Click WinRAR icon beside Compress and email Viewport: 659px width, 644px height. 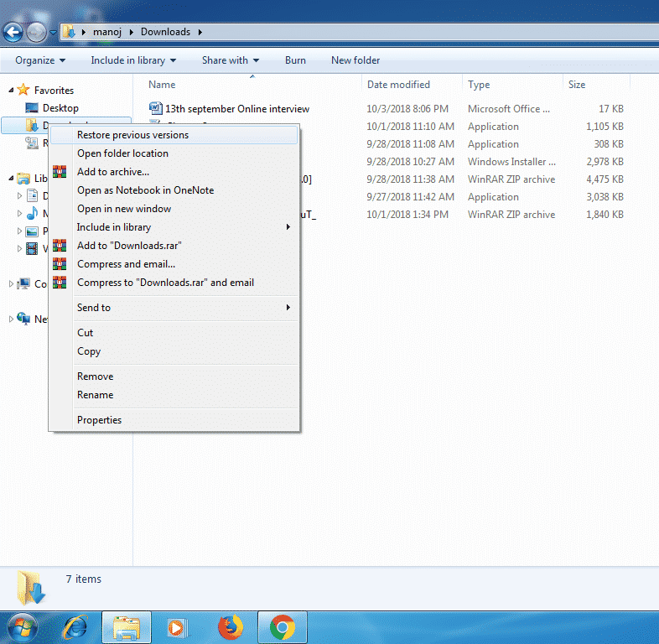[x=60, y=264]
